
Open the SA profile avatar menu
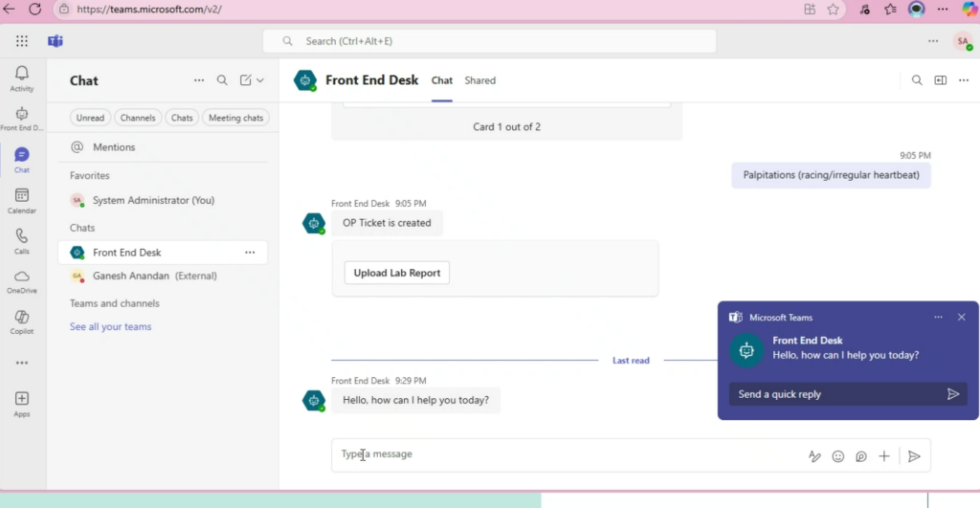[963, 42]
